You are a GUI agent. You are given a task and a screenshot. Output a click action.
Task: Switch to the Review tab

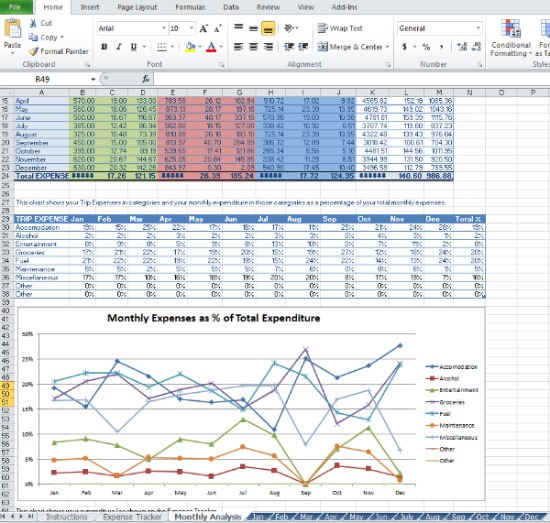click(268, 7)
